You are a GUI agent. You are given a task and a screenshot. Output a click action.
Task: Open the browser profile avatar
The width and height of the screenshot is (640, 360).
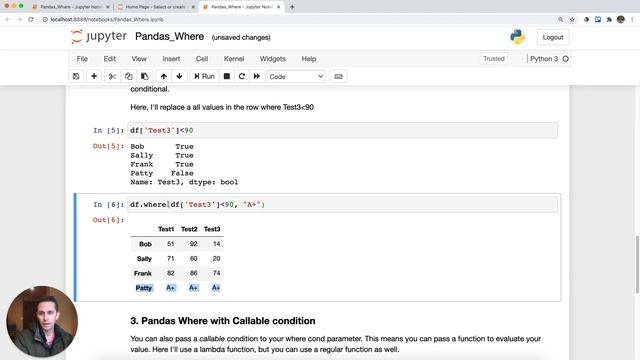pos(621,19)
